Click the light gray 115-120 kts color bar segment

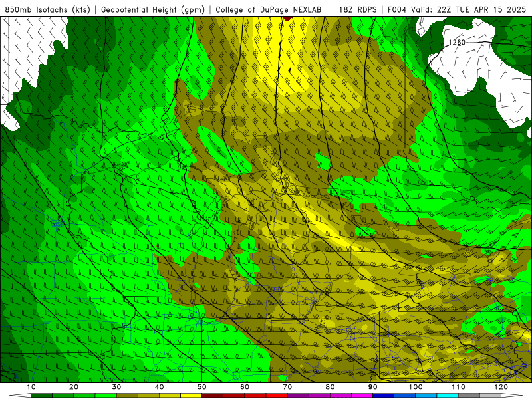point(490,396)
